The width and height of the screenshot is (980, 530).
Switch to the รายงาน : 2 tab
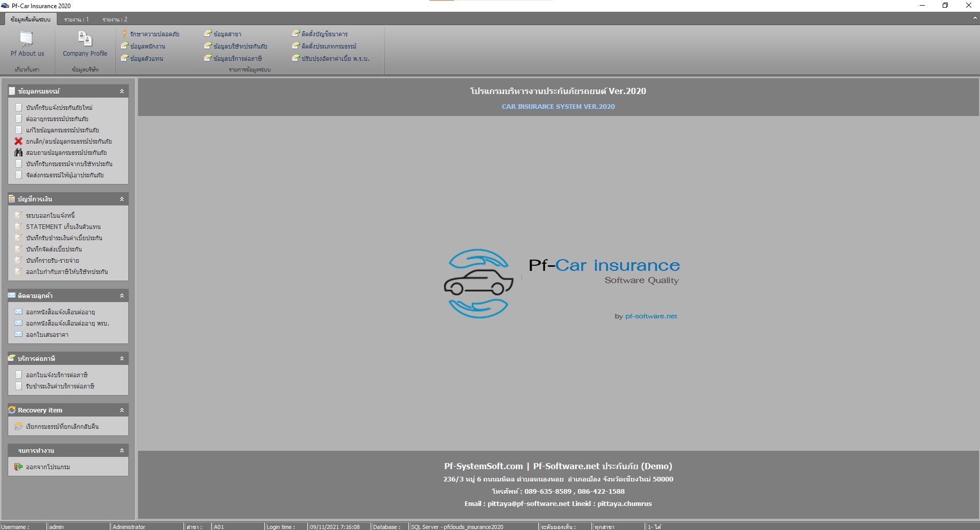(x=115, y=19)
